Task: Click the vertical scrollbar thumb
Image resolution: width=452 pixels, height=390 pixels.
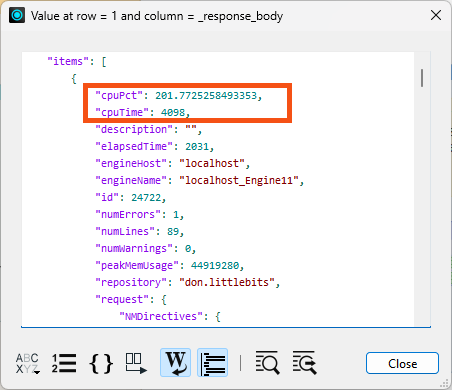Action: click(x=422, y=78)
